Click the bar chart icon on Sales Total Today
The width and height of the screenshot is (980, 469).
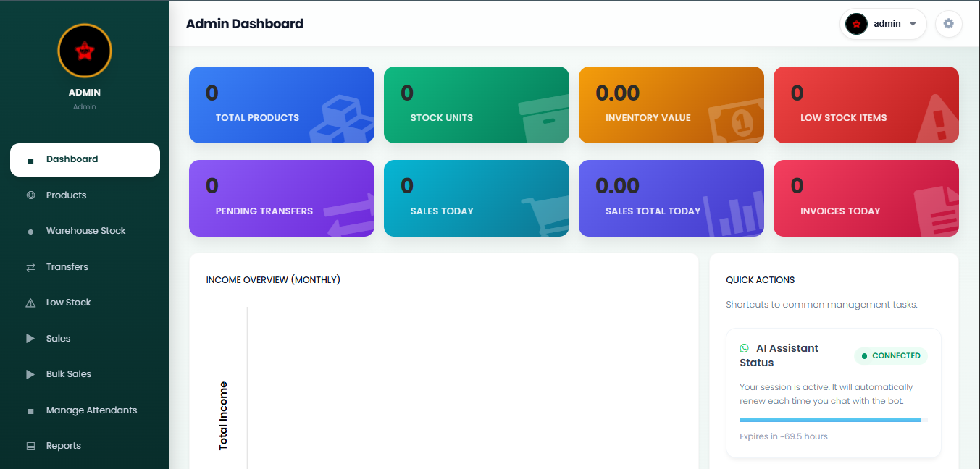(x=733, y=214)
